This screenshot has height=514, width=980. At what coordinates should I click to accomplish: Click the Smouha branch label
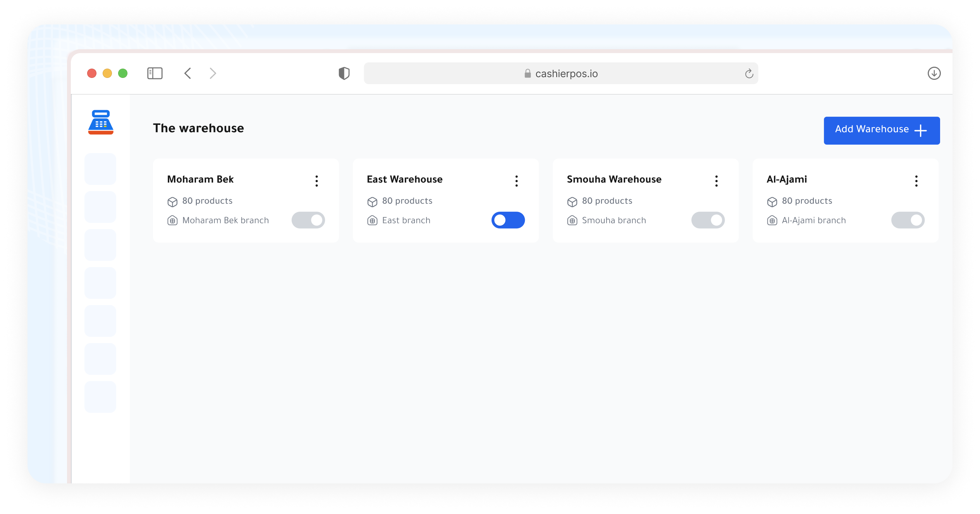[x=614, y=221]
